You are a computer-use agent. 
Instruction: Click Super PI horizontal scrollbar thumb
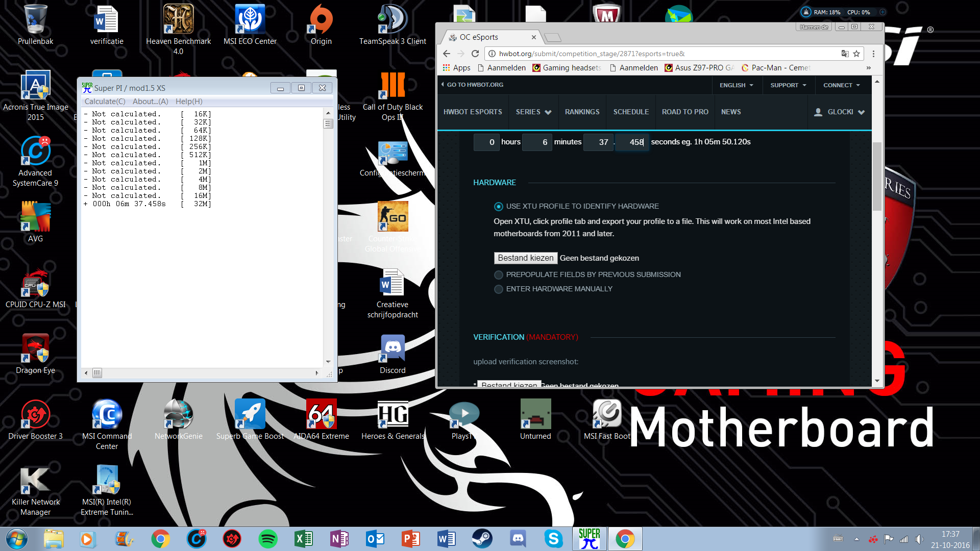tap(97, 373)
